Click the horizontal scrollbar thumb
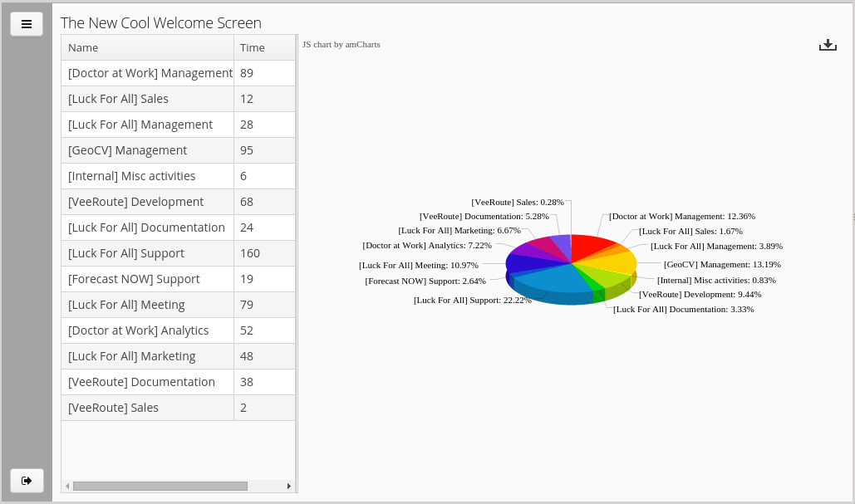Image resolution: width=855 pixels, height=504 pixels. click(x=160, y=486)
